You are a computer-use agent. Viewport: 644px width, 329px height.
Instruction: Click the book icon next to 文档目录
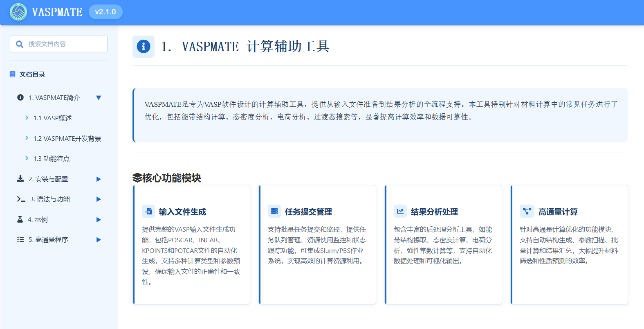pos(13,74)
